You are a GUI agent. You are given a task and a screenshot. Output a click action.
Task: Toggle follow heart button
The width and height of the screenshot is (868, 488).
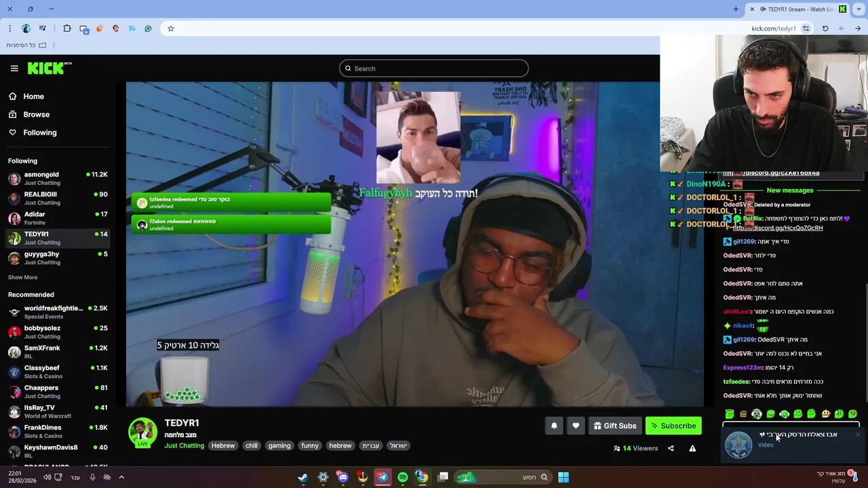[x=576, y=426]
